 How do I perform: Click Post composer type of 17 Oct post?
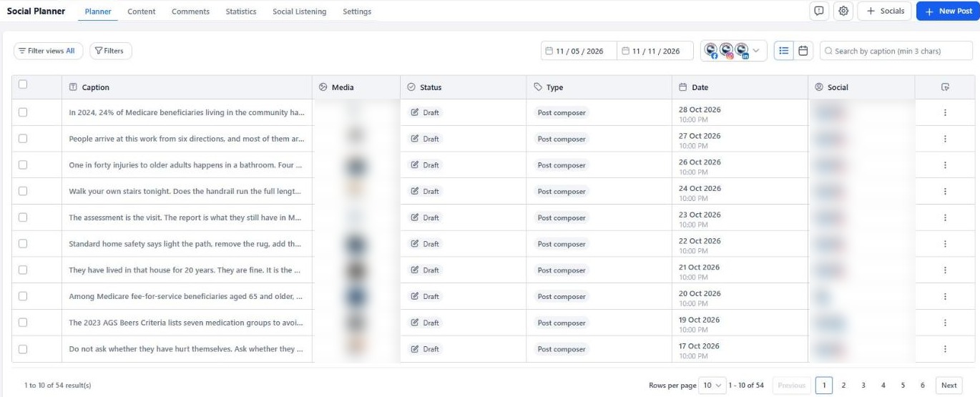click(x=562, y=349)
